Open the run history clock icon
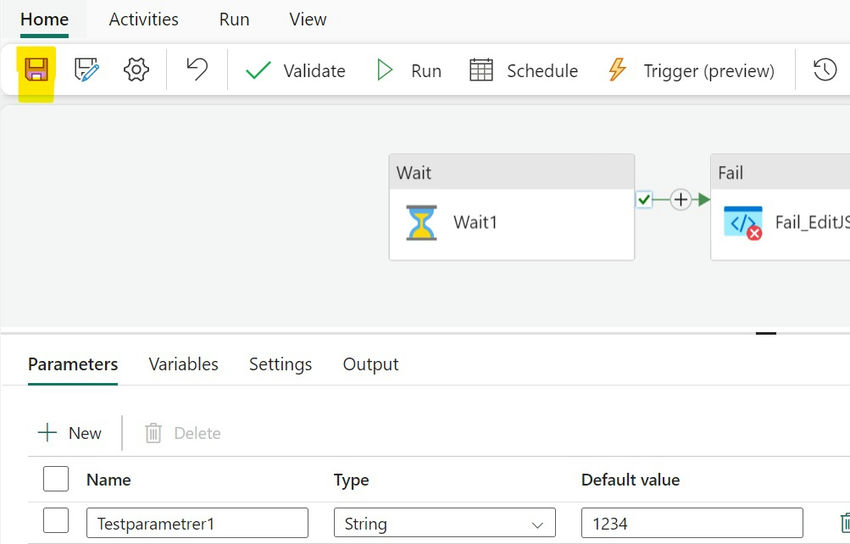The height and width of the screenshot is (544, 850). pyautogui.click(x=824, y=70)
